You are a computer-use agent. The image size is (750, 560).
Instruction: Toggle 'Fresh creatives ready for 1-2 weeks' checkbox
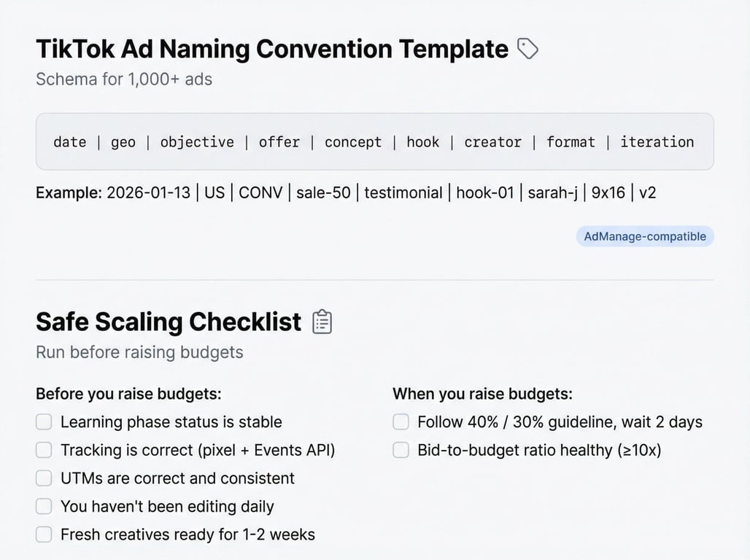(45, 534)
